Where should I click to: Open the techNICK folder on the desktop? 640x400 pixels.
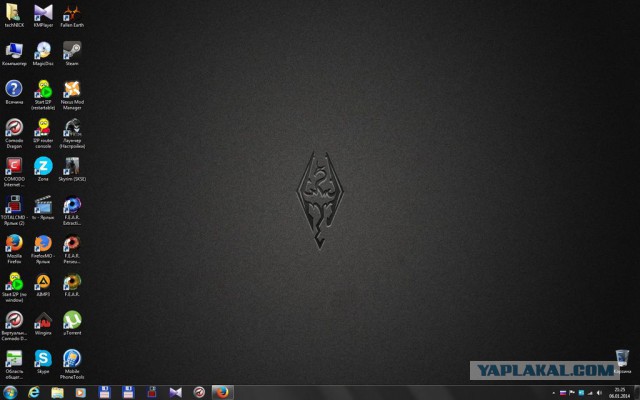pyautogui.click(x=14, y=15)
